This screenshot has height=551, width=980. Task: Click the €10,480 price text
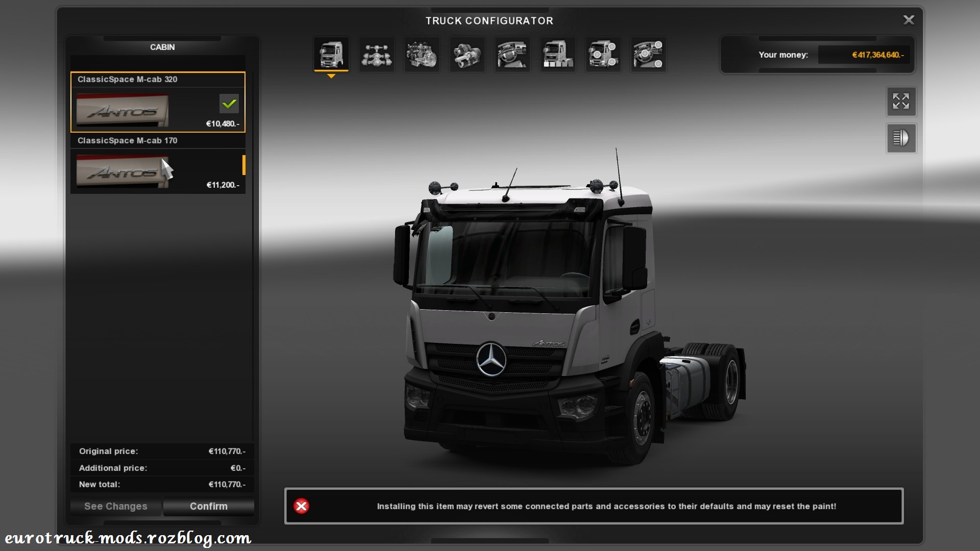(223, 123)
